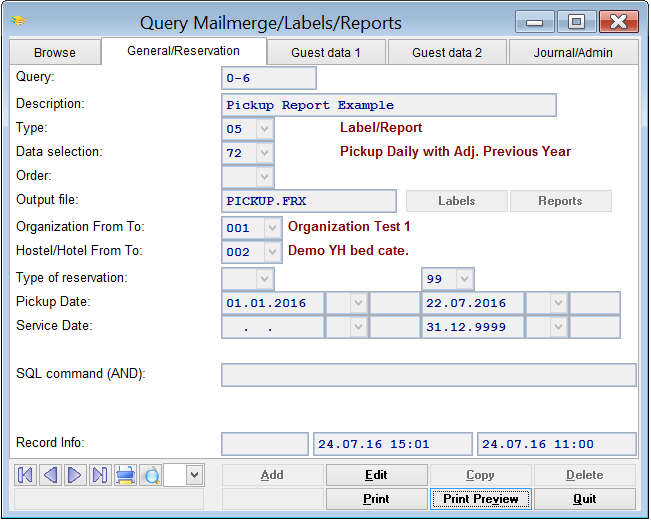Open dropdown after Service Date 31.12.9999

tap(558, 327)
